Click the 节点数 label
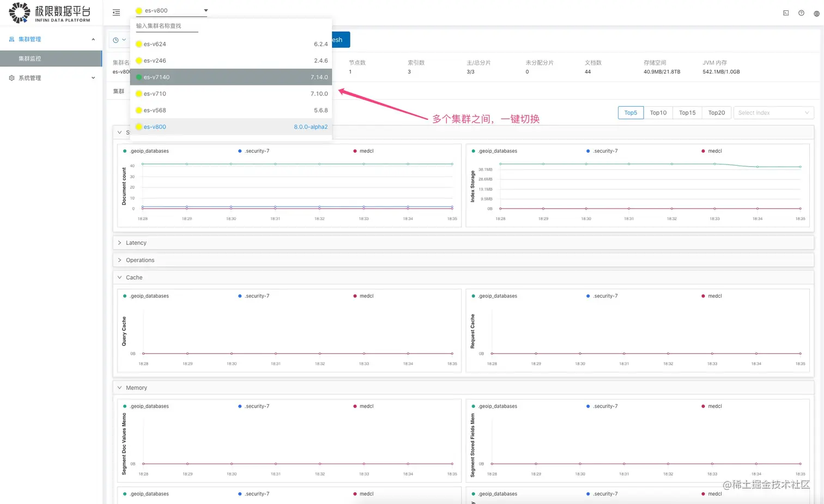 pos(357,63)
